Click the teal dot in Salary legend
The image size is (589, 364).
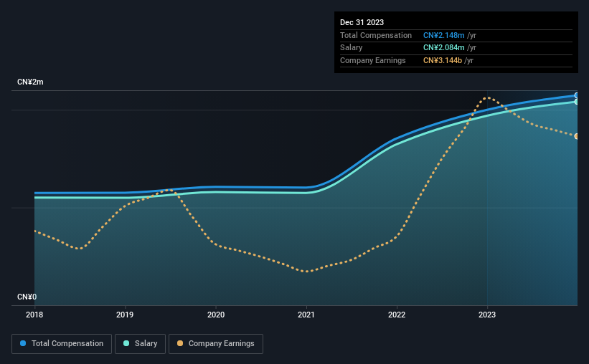tap(126, 343)
